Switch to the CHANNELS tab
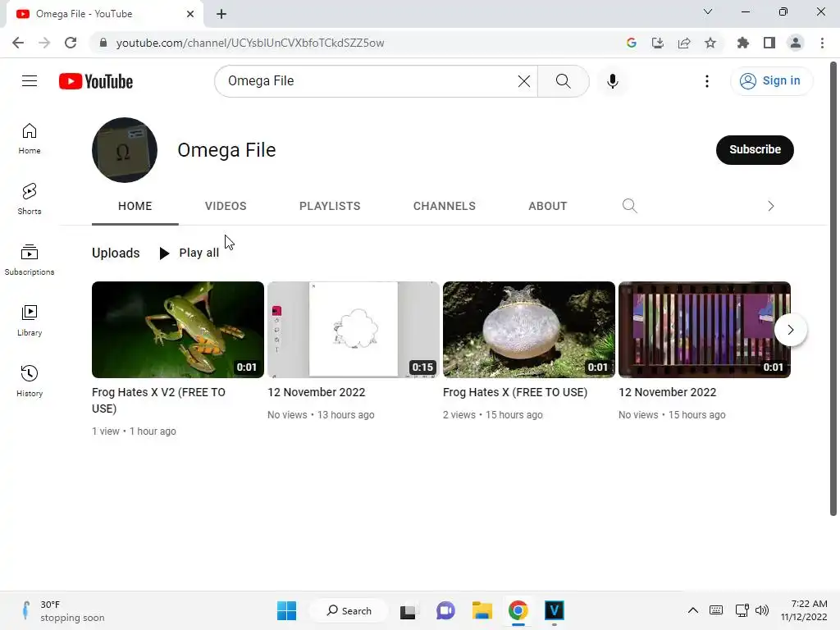 point(444,206)
